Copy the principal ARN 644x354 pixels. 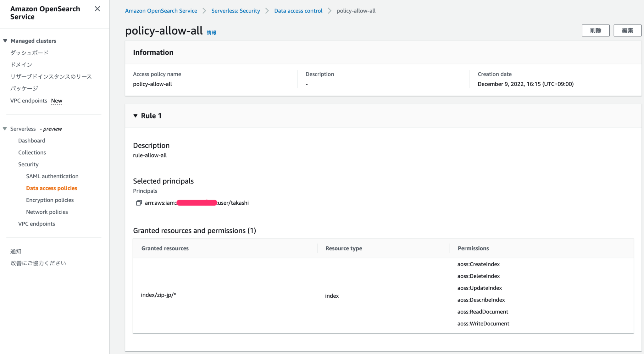point(139,203)
